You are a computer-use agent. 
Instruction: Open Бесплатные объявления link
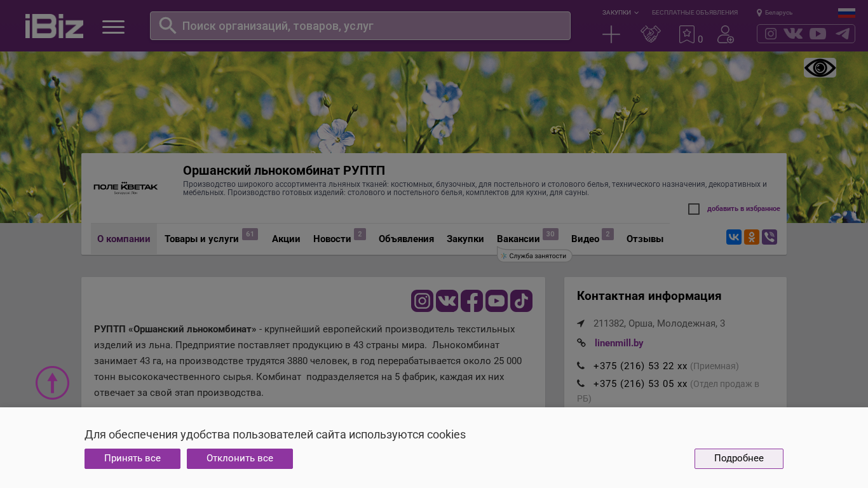pos(695,13)
